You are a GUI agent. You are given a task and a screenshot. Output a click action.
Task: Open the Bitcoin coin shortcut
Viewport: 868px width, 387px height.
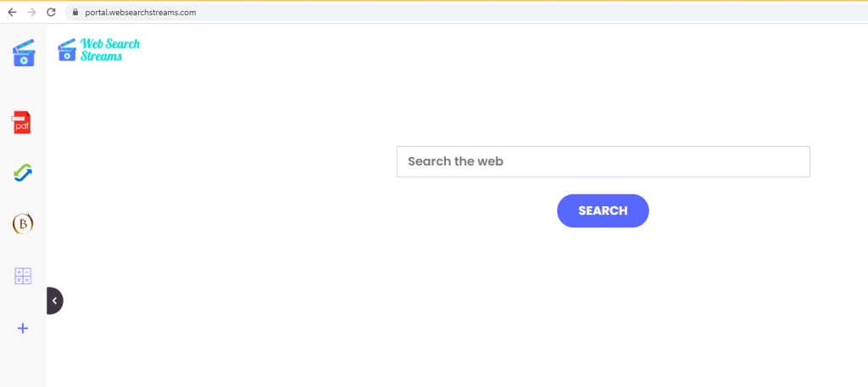(23, 223)
